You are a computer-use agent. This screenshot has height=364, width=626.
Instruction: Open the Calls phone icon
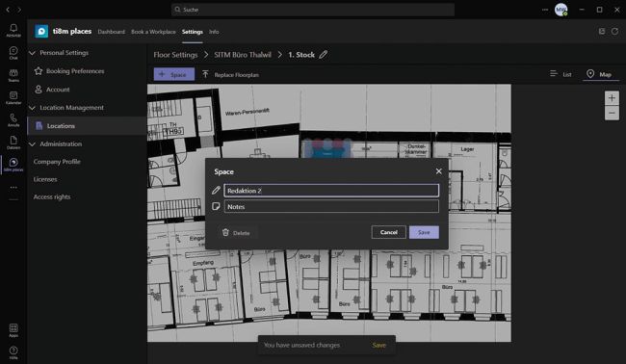point(13,119)
